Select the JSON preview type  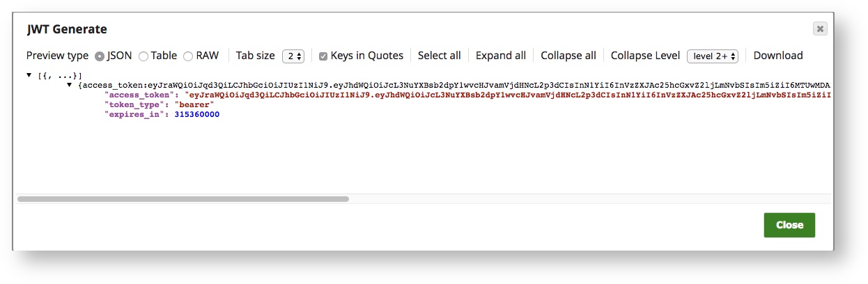[x=100, y=56]
